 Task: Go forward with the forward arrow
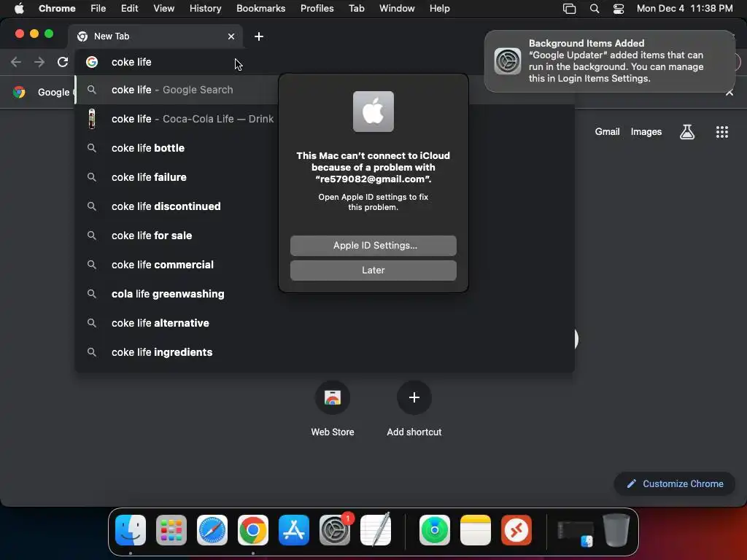[x=39, y=62]
